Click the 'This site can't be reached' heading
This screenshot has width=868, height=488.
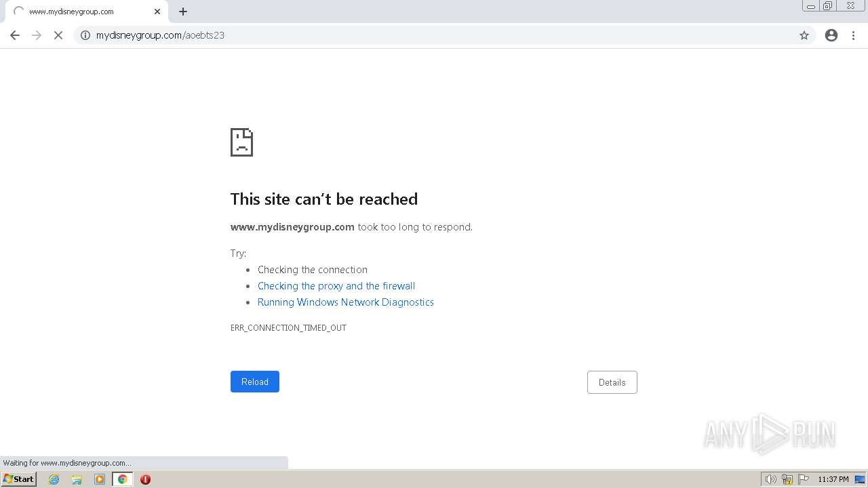[x=324, y=199]
